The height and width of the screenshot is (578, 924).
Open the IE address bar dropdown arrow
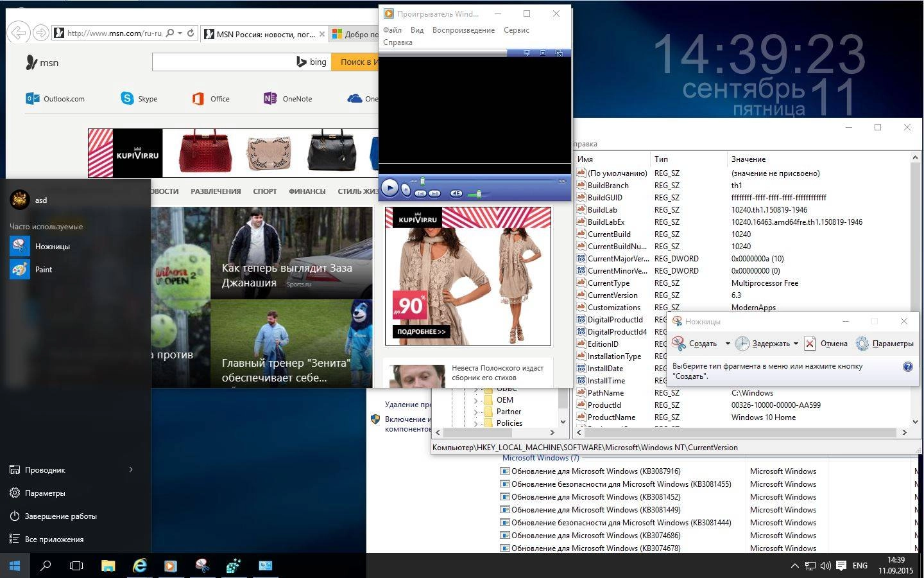coord(180,33)
